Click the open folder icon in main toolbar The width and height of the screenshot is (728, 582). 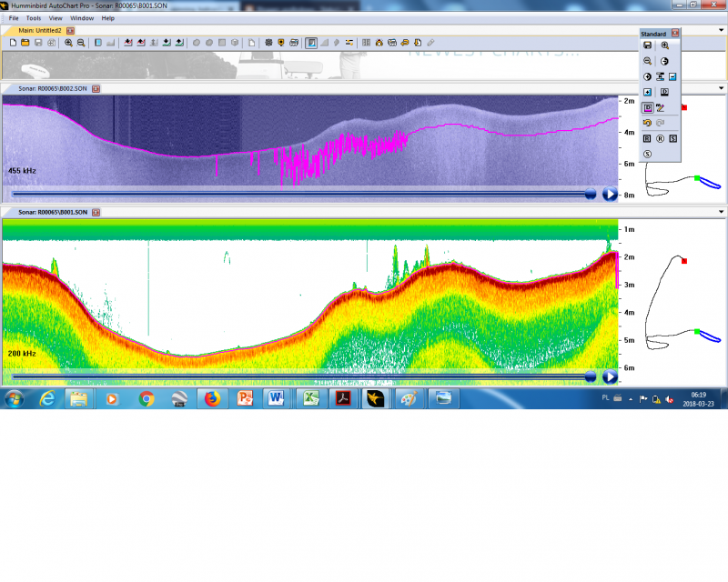click(25, 43)
